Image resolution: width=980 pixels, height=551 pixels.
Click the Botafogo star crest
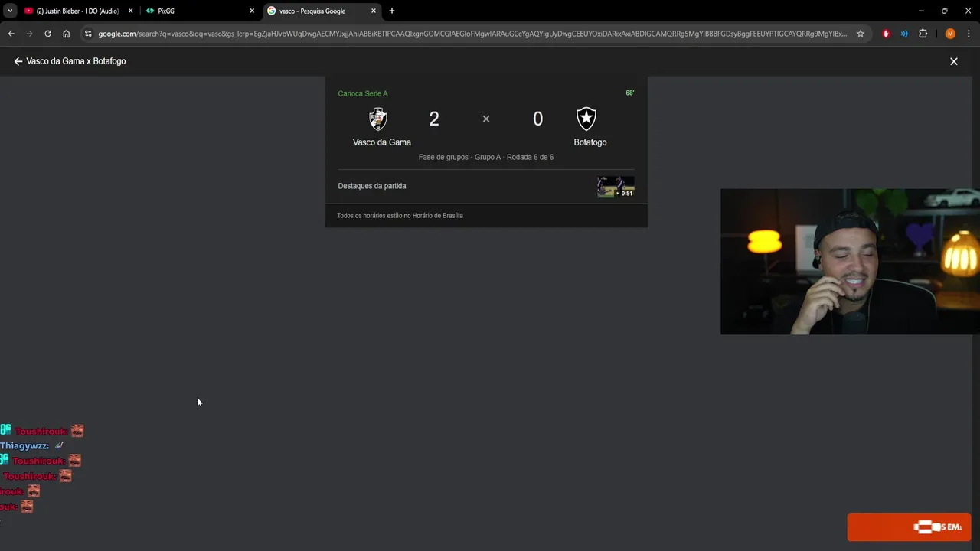(586, 119)
